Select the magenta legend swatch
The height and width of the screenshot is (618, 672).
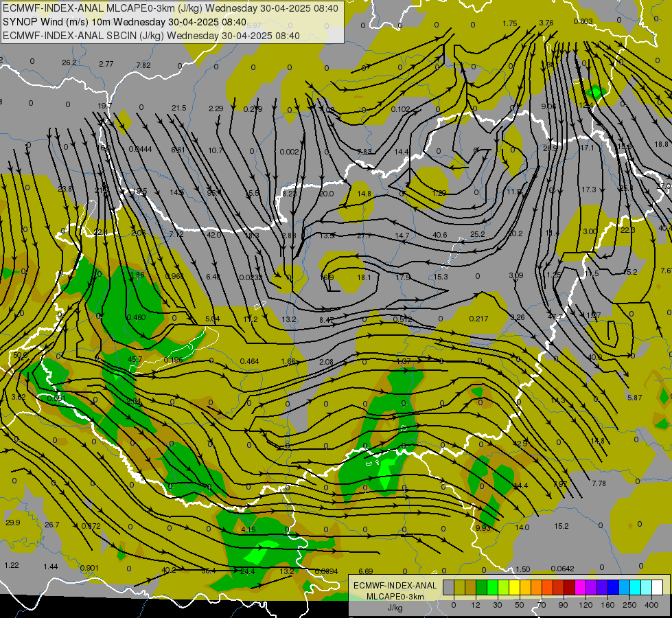pyautogui.click(x=580, y=588)
